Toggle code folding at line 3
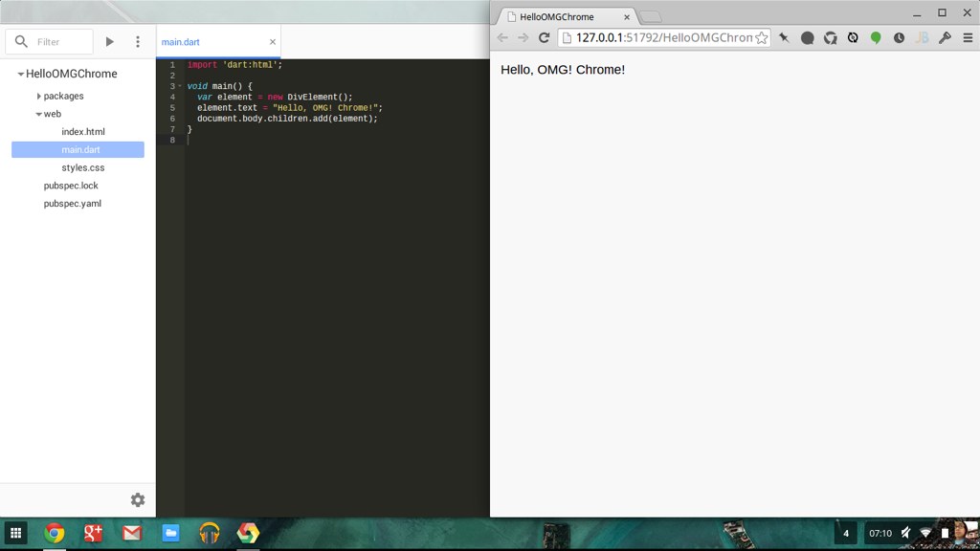 tap(180, 86)
